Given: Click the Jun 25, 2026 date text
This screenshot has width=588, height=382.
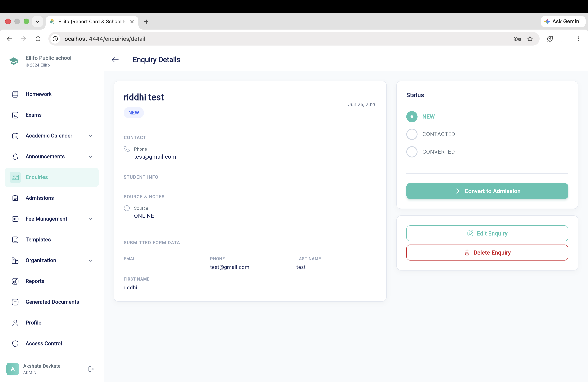Looking at the screenshot, I should (362, 104).
